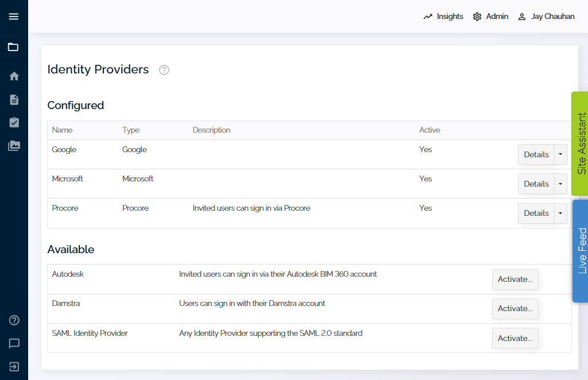Click the Active column header
588x380 pixels.
click(x=430, y=130)
